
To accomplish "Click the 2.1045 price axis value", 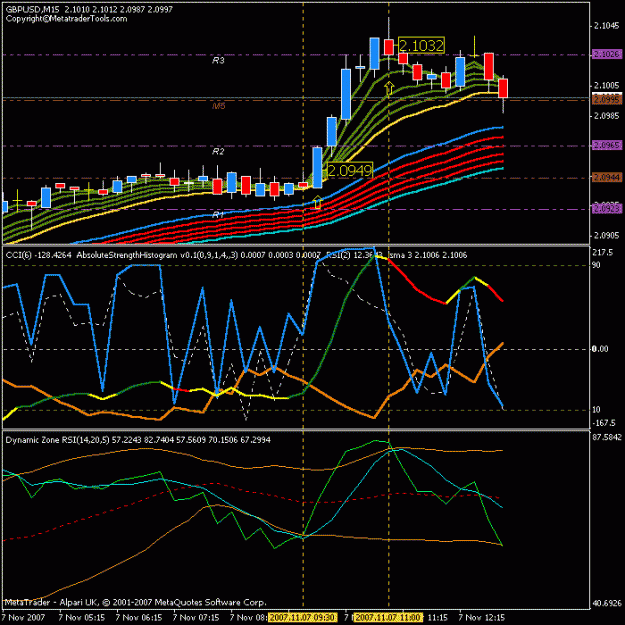I will pyautogui.click(x=607, y=26).
